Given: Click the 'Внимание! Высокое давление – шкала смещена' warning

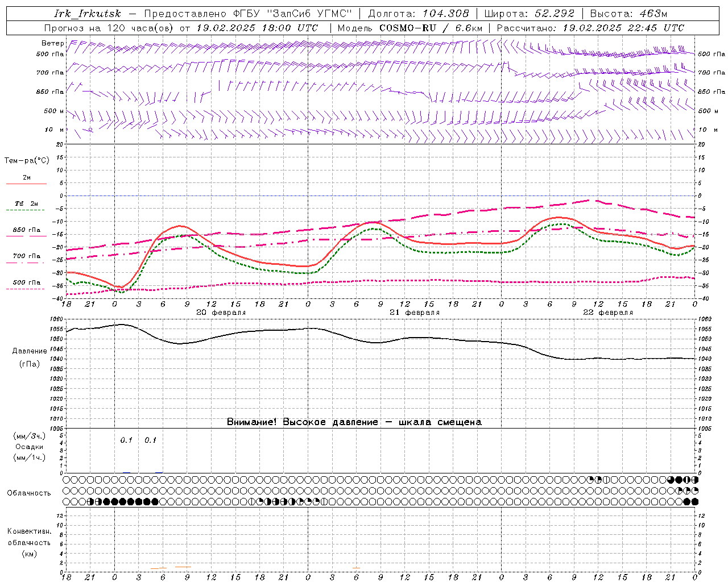Looking at the screenshot, I should 354,422.
